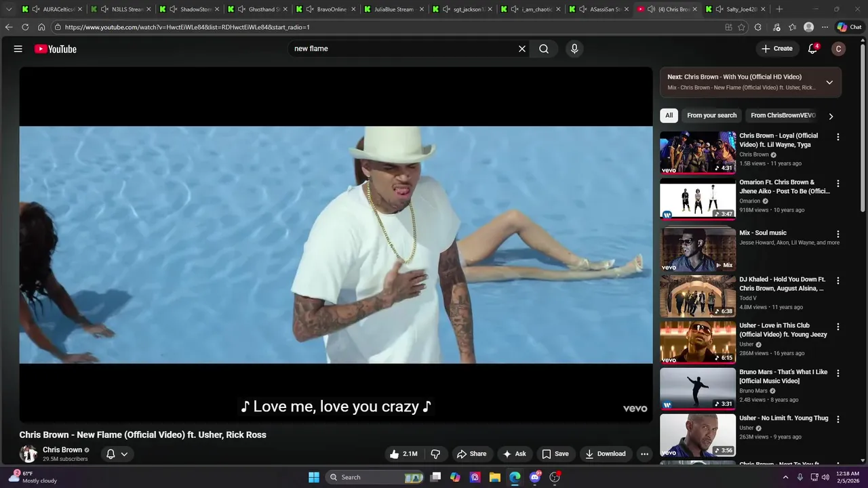The height and width of the screenshot is (488, 868).
Task: Open the YouTube guide hamburger menu
Action: (18, 49)
